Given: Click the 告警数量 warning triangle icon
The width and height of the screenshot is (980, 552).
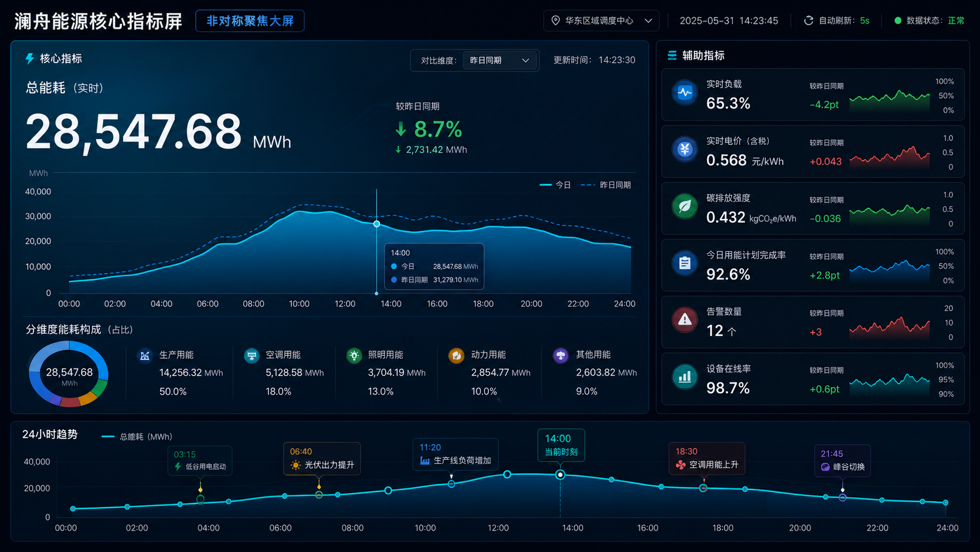Looking at the screenshot, I should coord(685,320).
